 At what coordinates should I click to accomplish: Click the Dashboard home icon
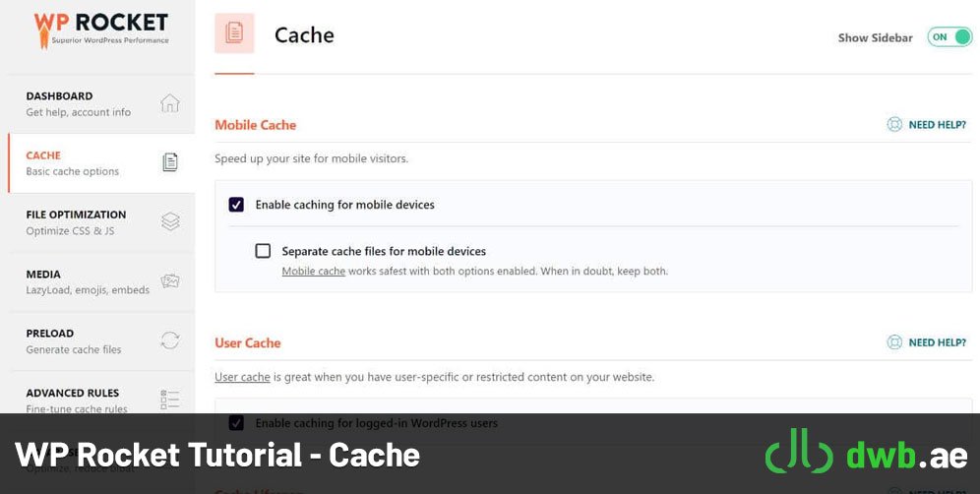pos(170,103)
